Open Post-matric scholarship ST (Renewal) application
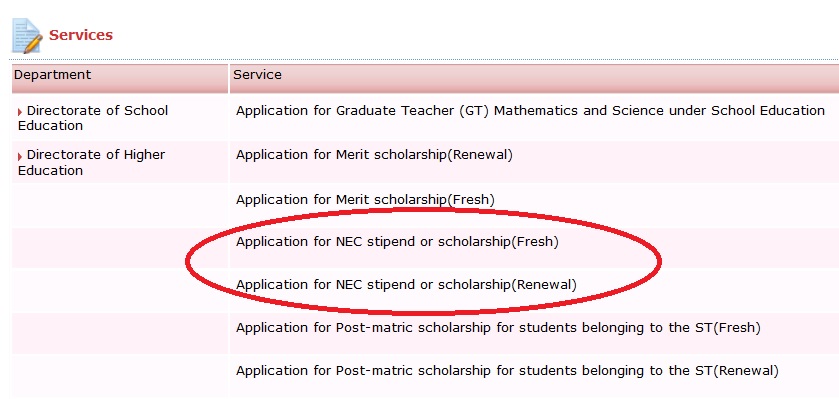The image size is (839, 399). click(x=507, y=370)
